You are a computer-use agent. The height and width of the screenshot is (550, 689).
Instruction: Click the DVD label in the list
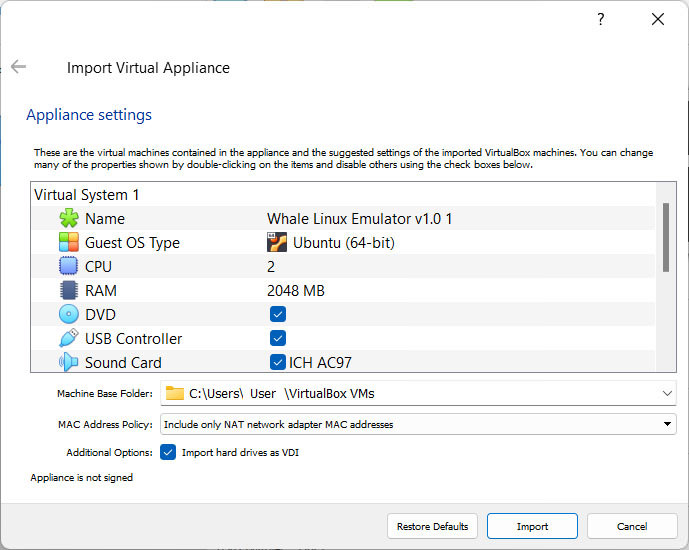click(x=100, y=315)
